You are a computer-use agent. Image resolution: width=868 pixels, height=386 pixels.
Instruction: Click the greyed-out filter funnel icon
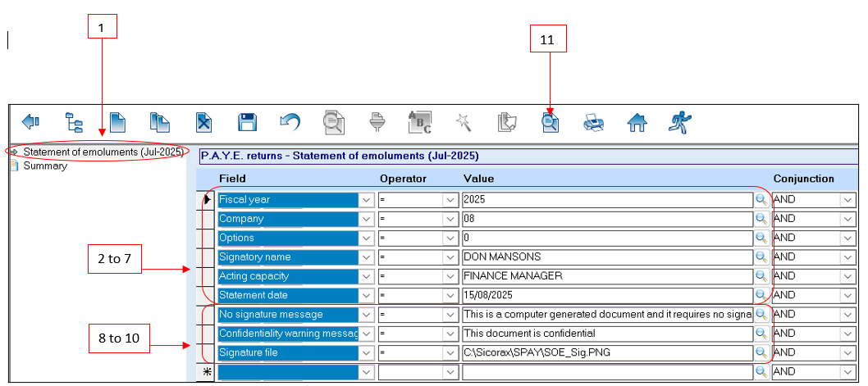[377, 122]
